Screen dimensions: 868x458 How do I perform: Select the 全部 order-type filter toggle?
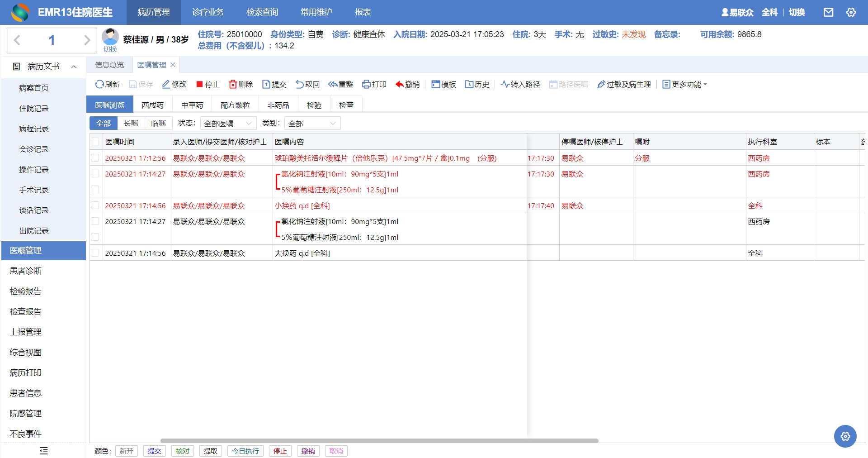pos(104,123)
